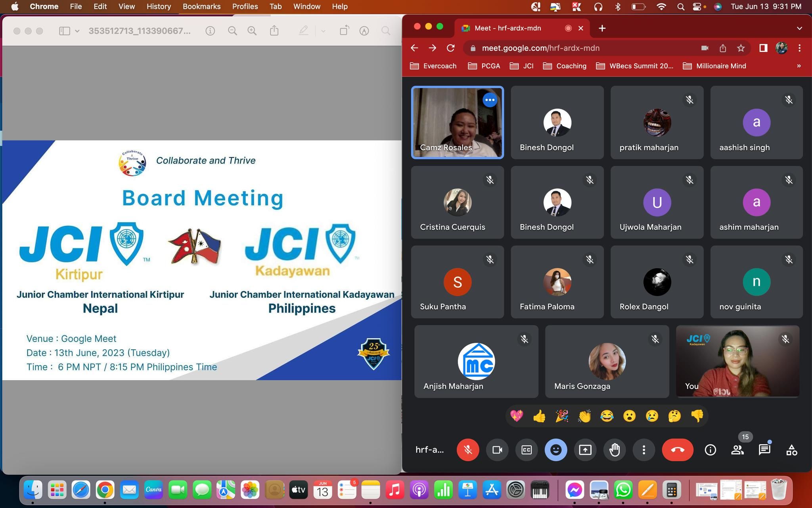Image resolution: width=812 pixels, height=508 pixels.
Task: Open the Bookmarks menu
Action: pos(201,6)
